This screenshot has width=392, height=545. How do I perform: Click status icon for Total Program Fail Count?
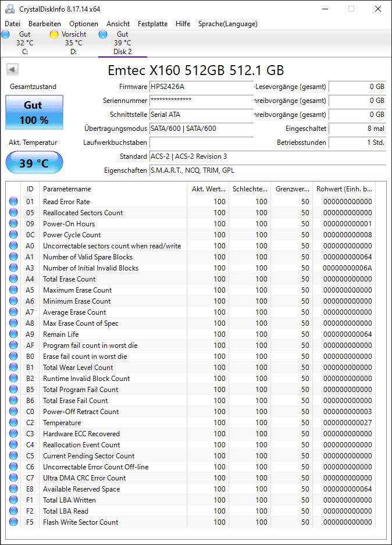pos(13,389)
